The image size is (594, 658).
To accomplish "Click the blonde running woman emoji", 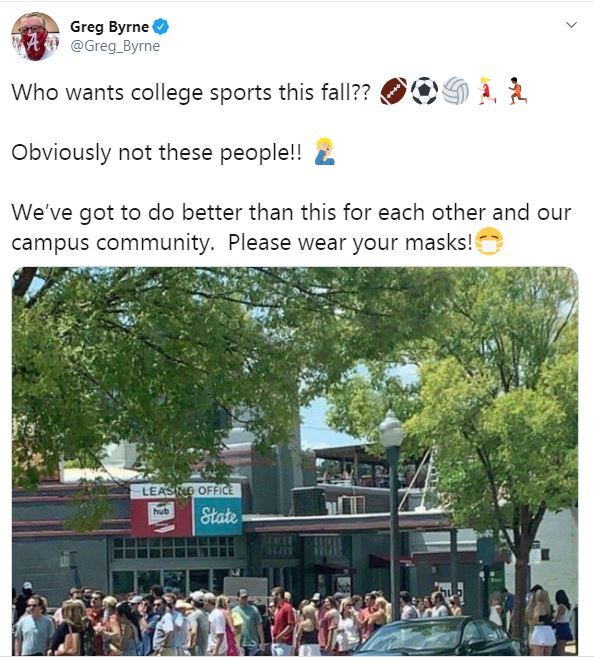I will 487,91.
